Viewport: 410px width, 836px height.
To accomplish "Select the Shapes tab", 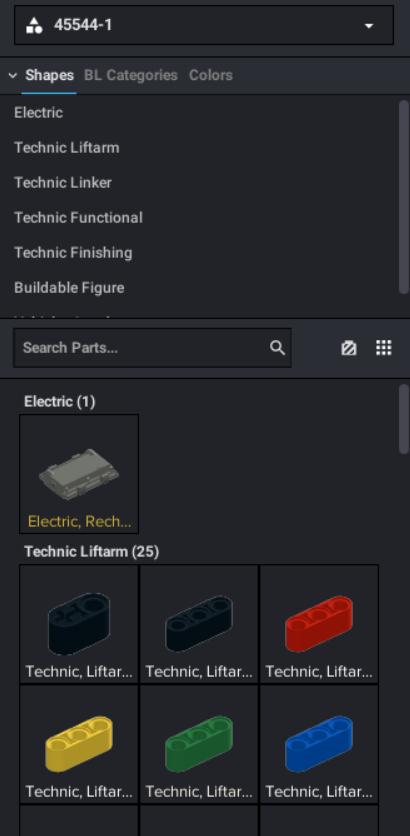I will [49, 75].
